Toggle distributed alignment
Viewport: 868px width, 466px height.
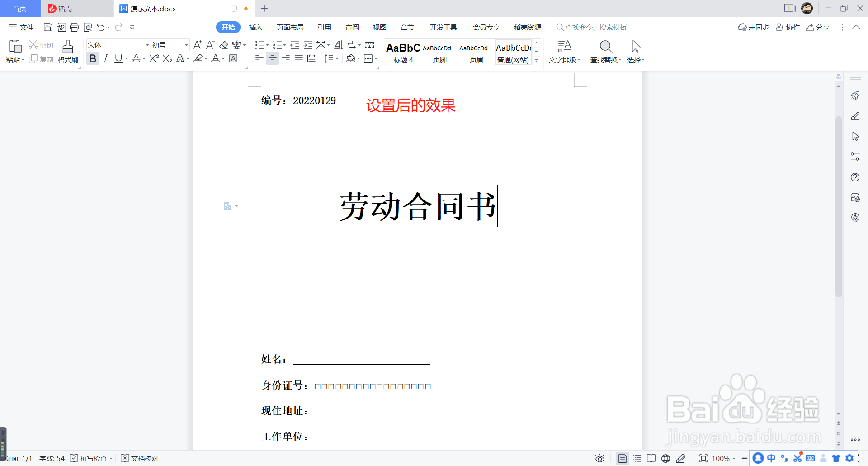pos(312,58)
